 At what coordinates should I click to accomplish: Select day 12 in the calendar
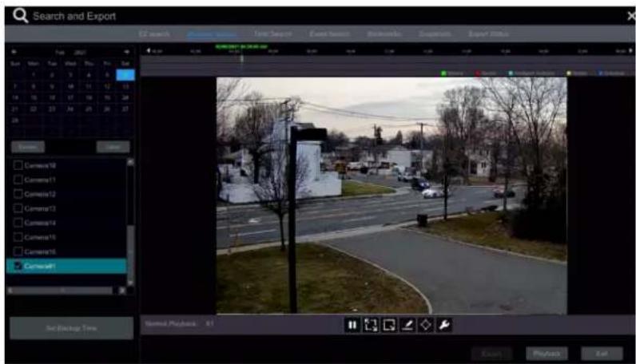pos(107,86)
